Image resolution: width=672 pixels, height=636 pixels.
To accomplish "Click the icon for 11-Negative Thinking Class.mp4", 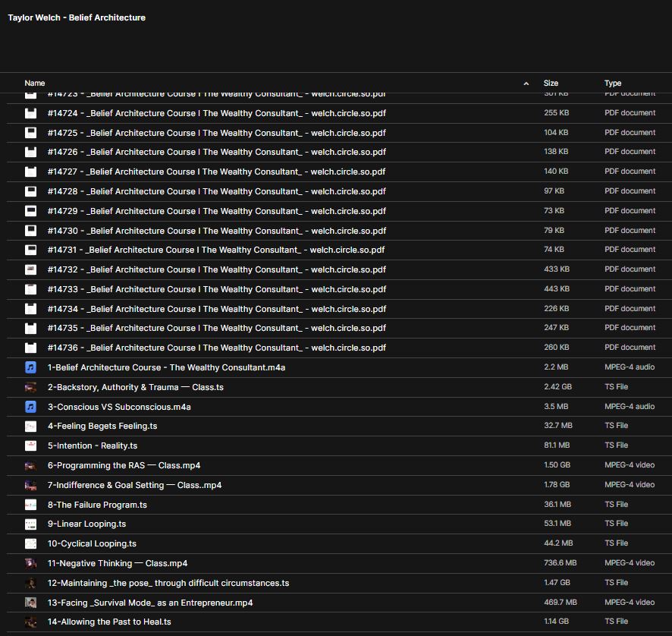I will click(x=30, y=563).
